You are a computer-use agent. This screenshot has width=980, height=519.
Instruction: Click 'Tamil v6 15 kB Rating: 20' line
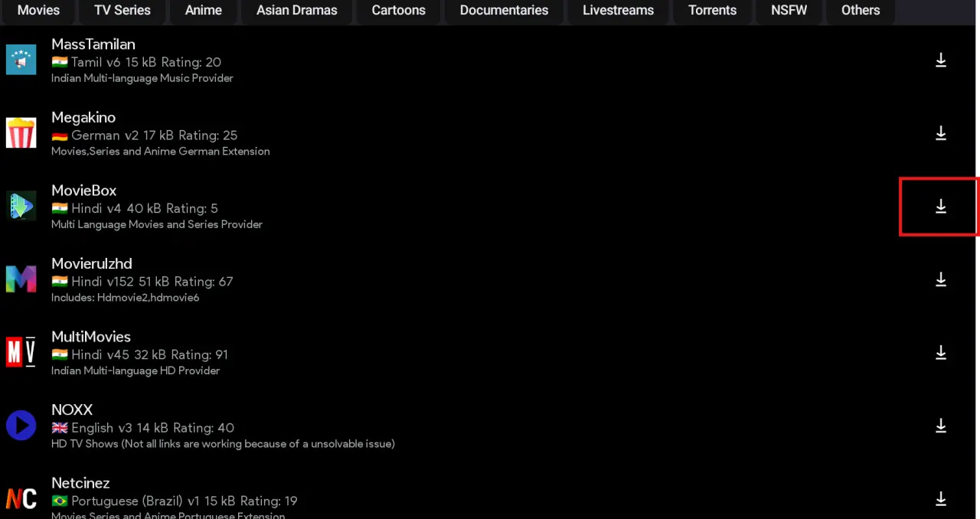136,62
